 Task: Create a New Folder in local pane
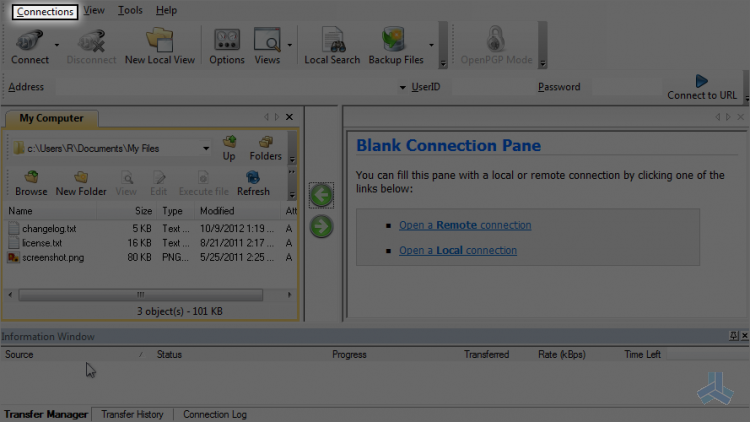[x=81, y=183]
